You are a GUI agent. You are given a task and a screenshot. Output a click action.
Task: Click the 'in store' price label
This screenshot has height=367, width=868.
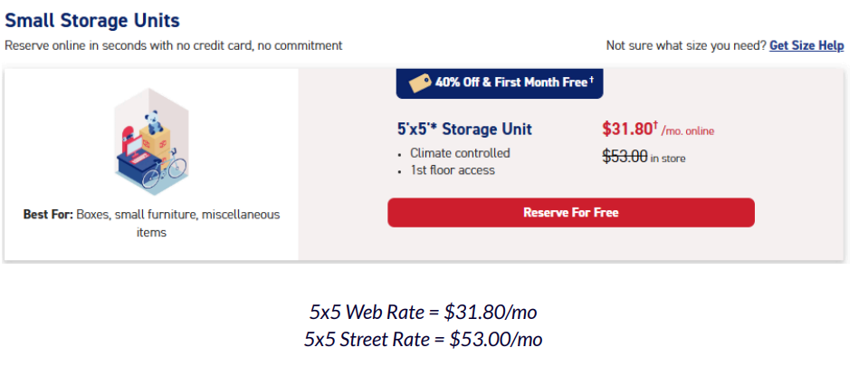point(668,159)
